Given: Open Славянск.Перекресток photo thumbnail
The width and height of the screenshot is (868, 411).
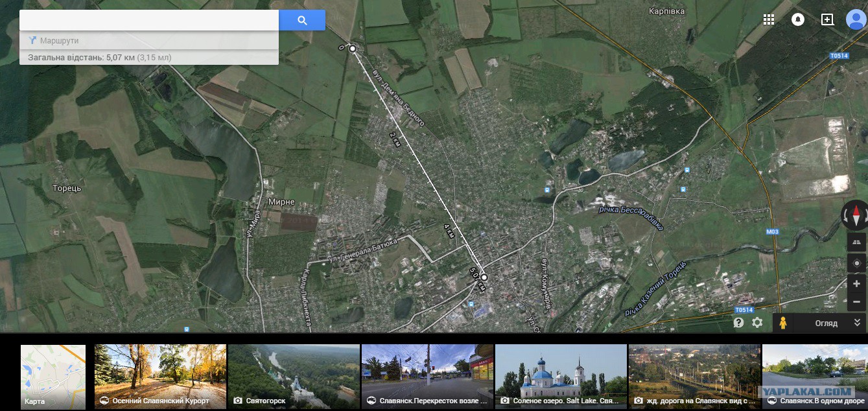Looking at the screenshot, I should 427,377.
